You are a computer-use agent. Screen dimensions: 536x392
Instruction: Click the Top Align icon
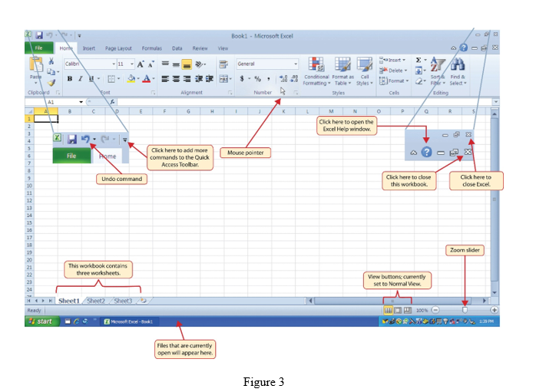(x=165, y=64)
